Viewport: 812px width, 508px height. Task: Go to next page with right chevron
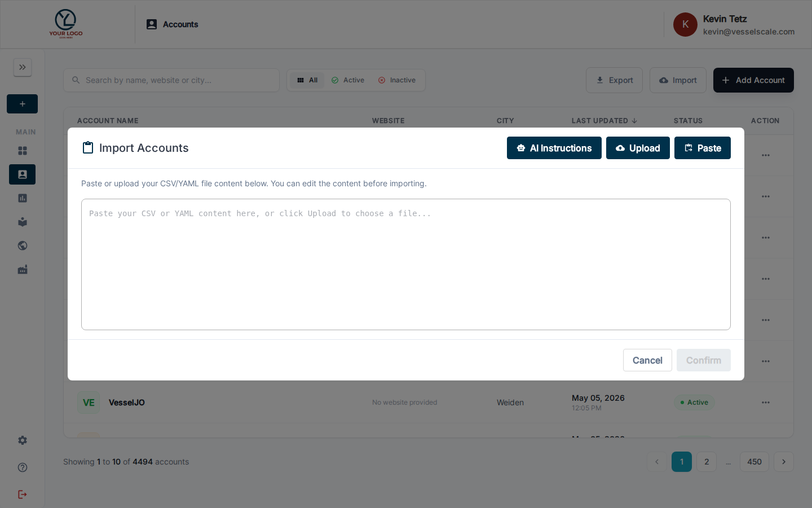(x=784, y=462)
